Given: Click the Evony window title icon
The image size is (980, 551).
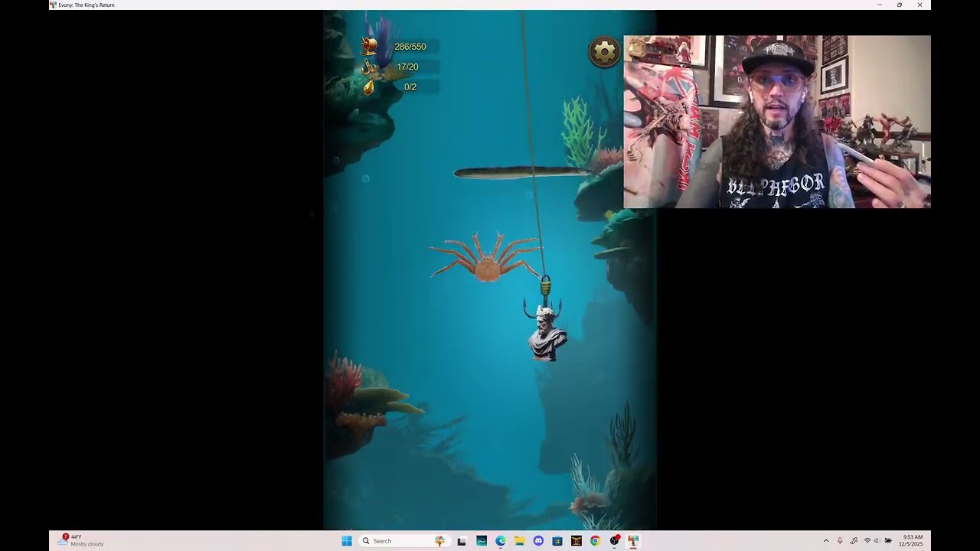Looking at the screenshot, I should point(53,5).
